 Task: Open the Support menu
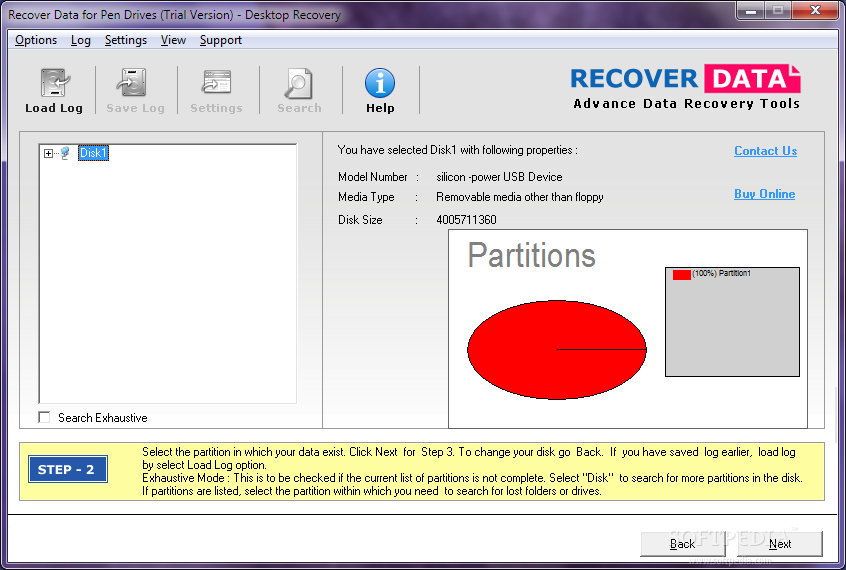[221, 40]
